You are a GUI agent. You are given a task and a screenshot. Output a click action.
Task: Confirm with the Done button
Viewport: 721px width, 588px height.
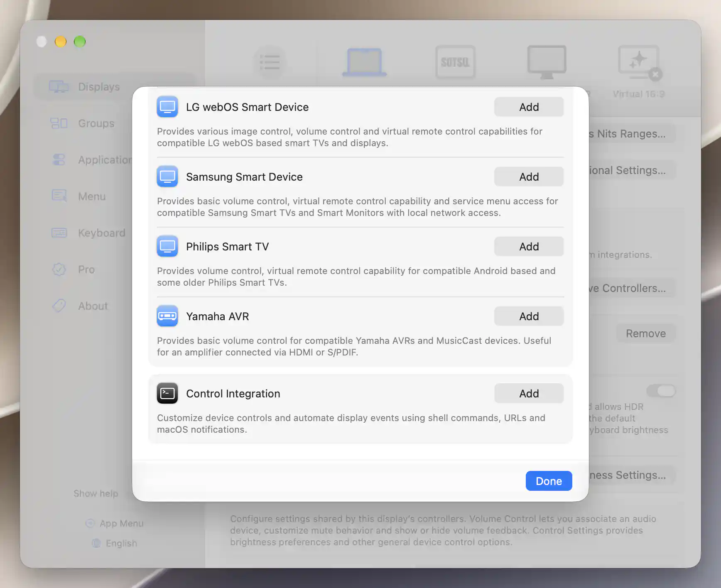549,481
